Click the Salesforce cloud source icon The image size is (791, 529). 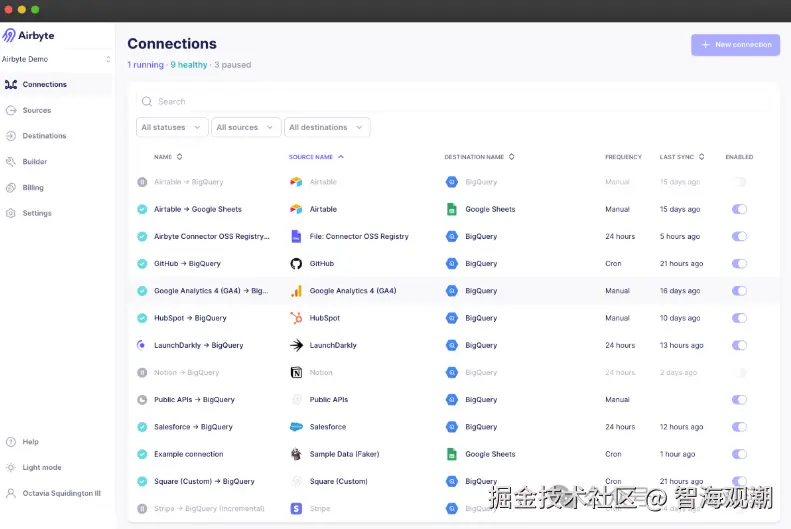click(x=296, y=427)
